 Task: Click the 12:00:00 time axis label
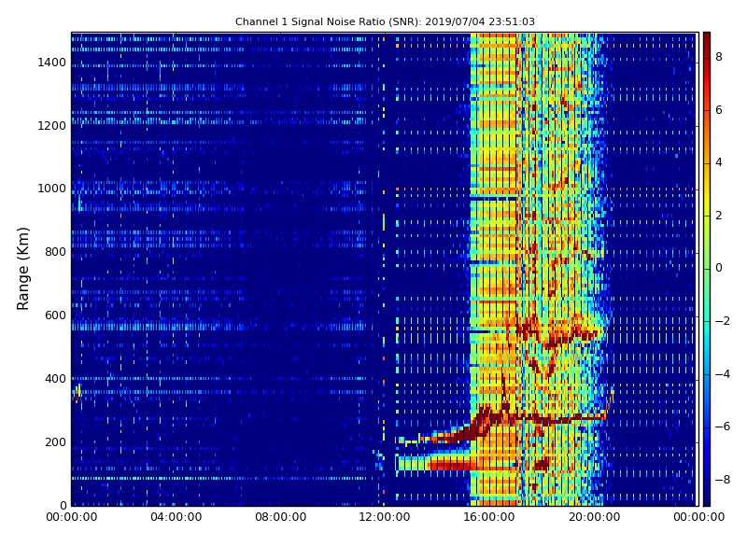(x=385, y=517)
